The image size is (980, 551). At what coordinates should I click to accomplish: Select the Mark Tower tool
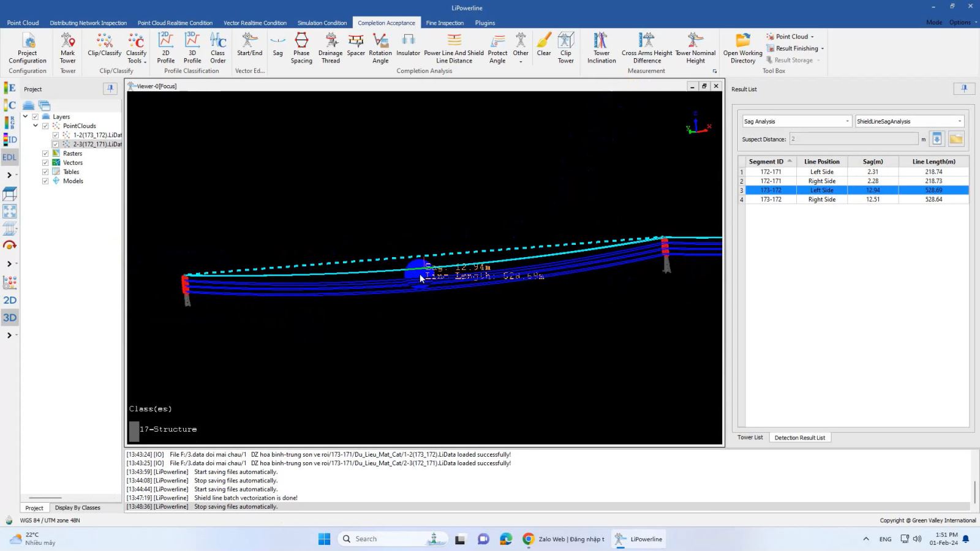click(68, 48)
